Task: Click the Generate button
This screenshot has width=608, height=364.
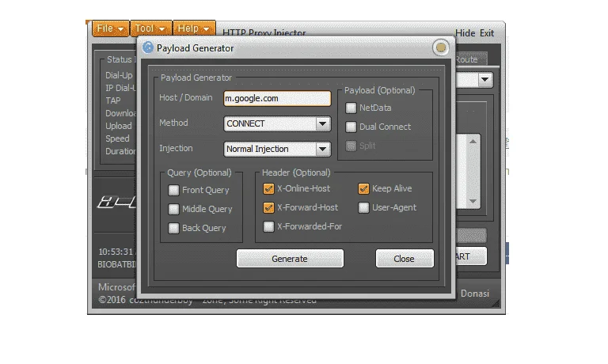Action: click(290, 259)
